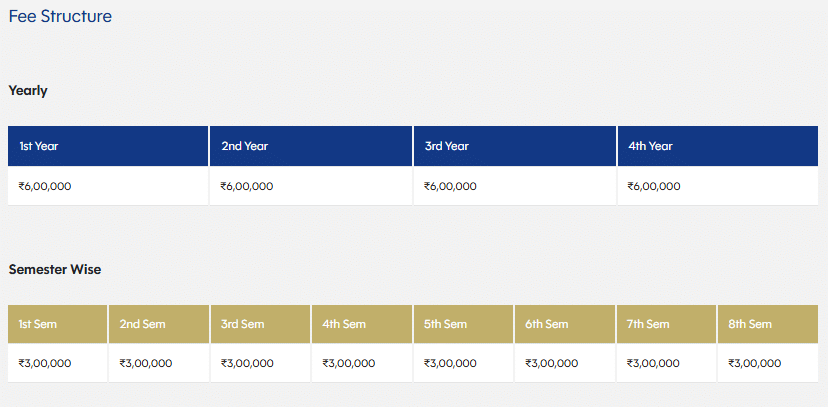Click the 5th Sem column header
Viewport: 828px width, 407px height.
coord(446,324)
